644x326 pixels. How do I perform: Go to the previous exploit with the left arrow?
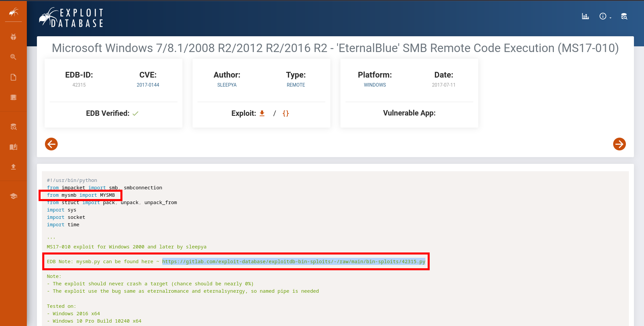[51, 144]
